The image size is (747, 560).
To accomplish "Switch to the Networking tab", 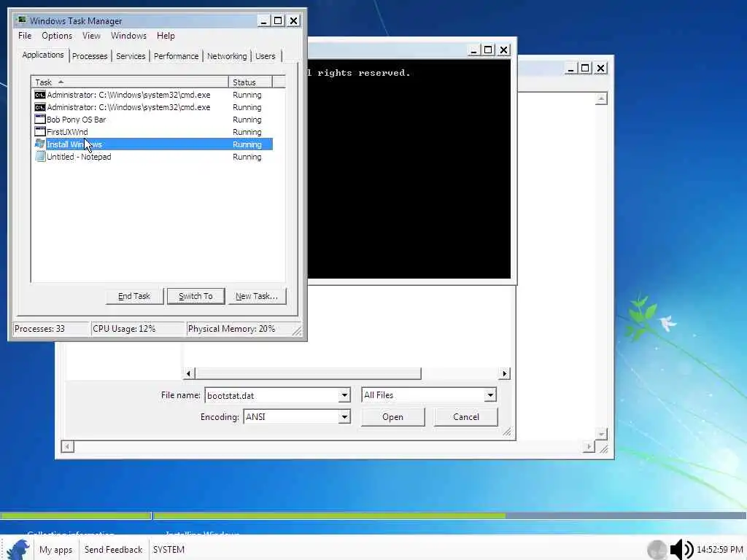I will tap(227, 56).
